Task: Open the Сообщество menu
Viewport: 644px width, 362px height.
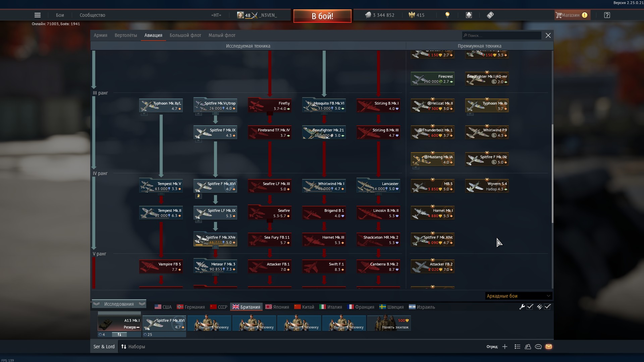Action: click(x=93, y=15)
